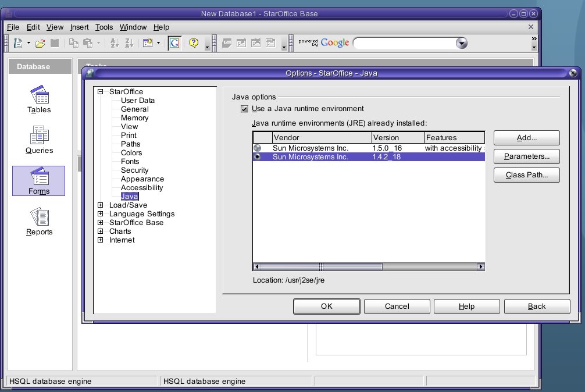Open the Edit menu
This screenshot has width=585, height=392.
tap(33, 27)
